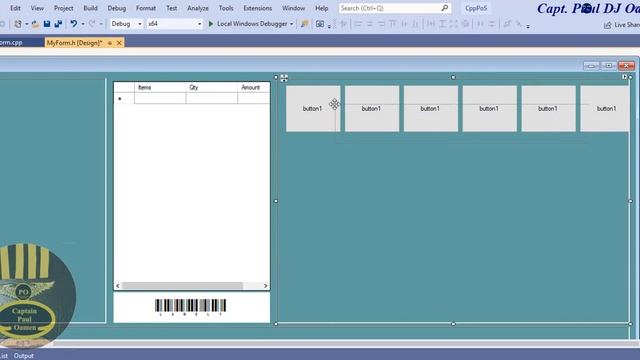The height and width of the screenshot is (360, 640).
Task: Open the Output tab at the bottom
Action: tap(24, 356)
